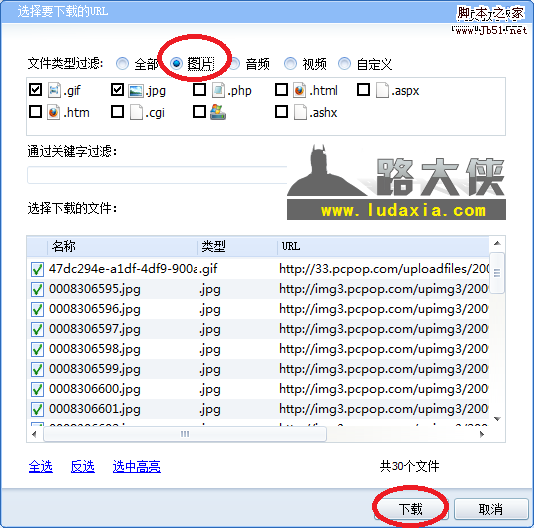Enable the .htm extension checkbox

pyautogui.click(x=35, y=111)
